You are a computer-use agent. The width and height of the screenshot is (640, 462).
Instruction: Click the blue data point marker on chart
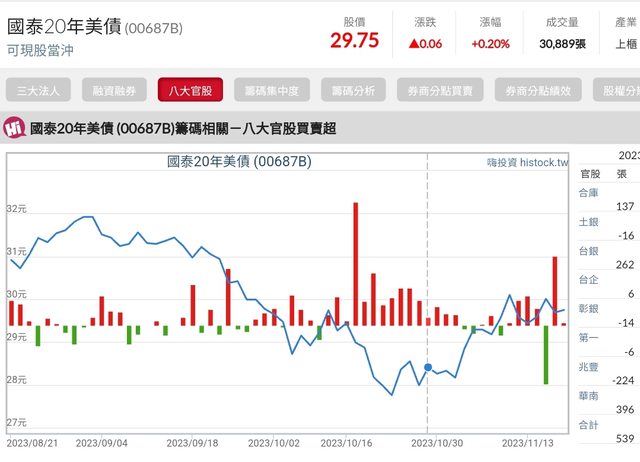(428, 368)
